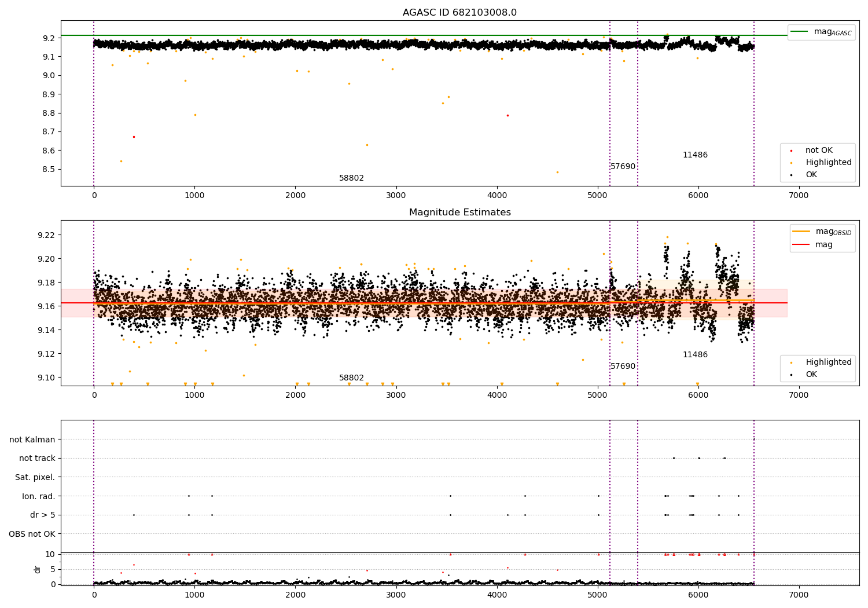
Task: Click the 2000 x-tick under the bottom plot
Action: click(x=295, y=595)
